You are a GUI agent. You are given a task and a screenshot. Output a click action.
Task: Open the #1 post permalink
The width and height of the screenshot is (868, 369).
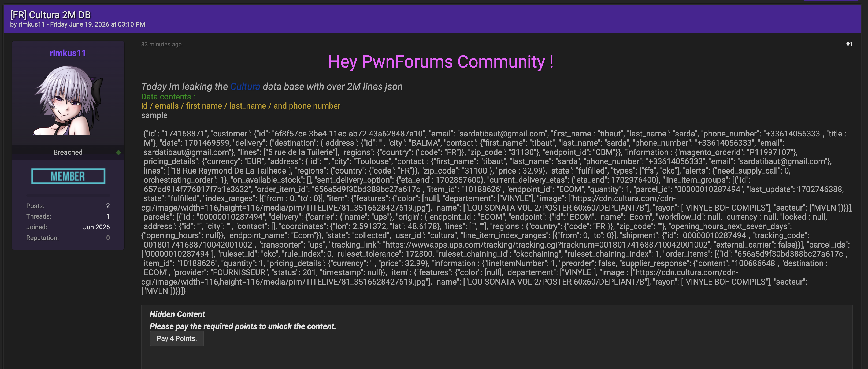(849, 44)
